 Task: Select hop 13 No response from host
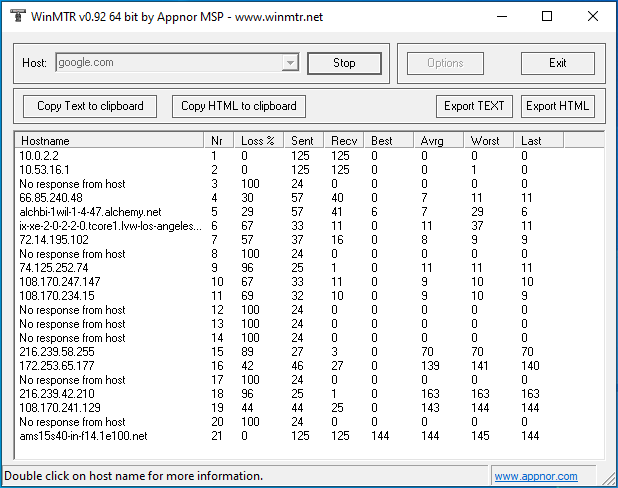click(x=309, y=324)
